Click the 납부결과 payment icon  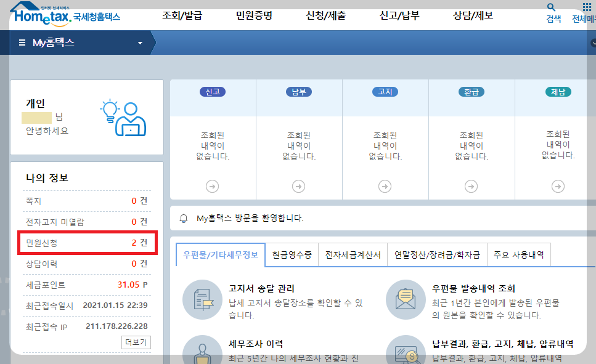(406, 350)
